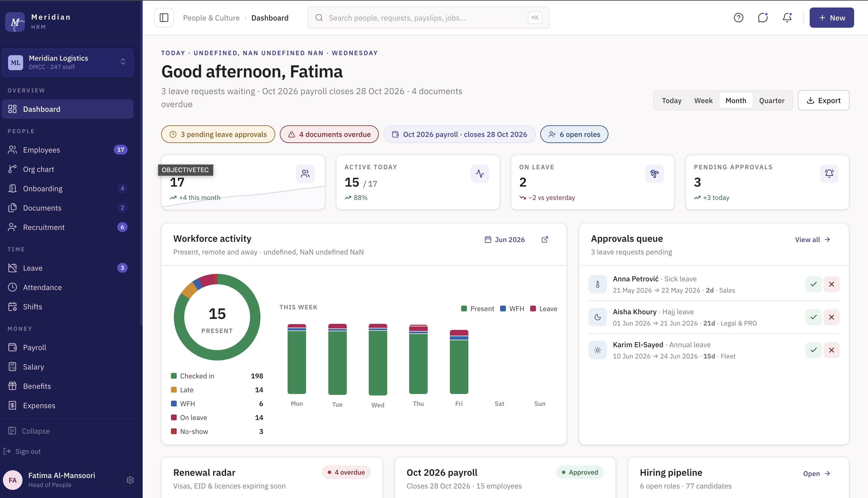Follow the View all approvals link
This screenshot has height=498, width=868.
(812, 239)
